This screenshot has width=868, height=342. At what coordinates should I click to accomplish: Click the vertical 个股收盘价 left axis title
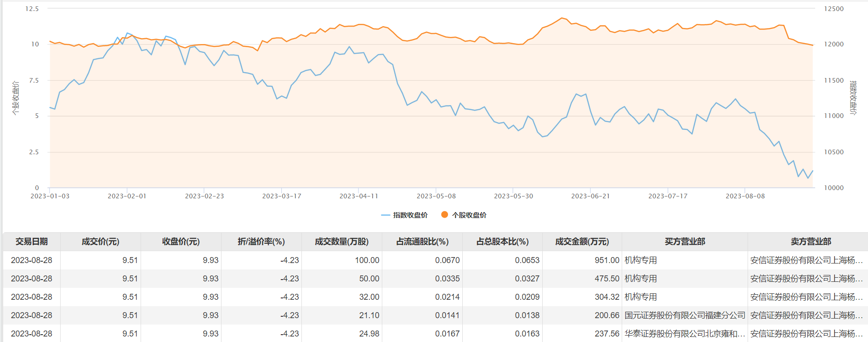tap(16, 98)
